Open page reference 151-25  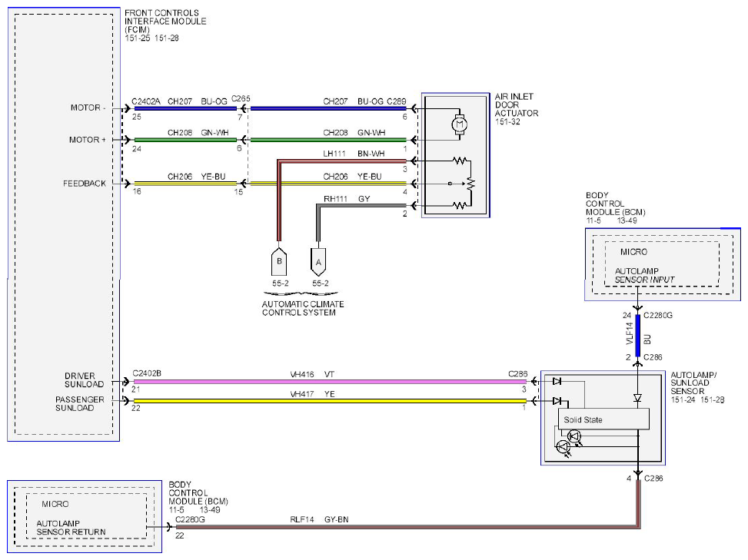(x=138, y=38)
